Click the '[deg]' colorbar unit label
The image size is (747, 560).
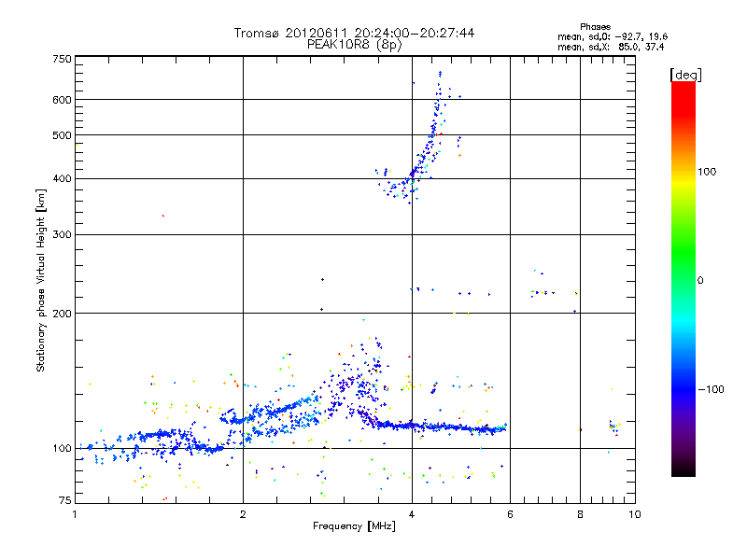pos(685,75)
